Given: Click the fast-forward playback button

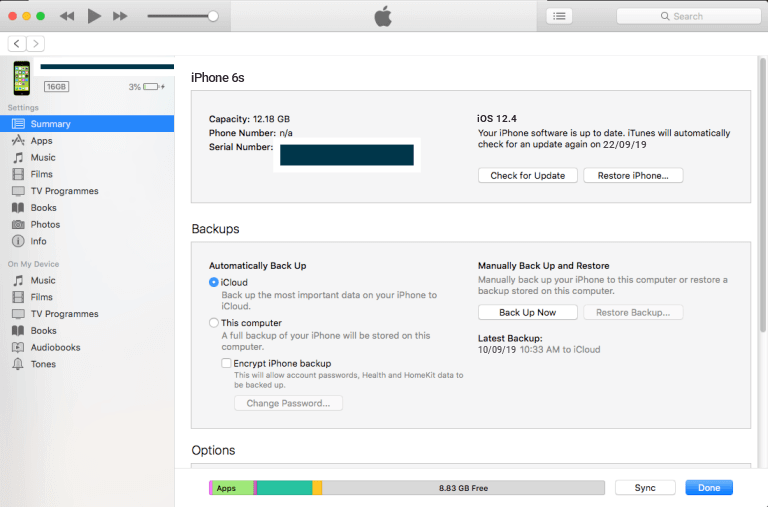Looking at the screenshot, I should coord(120,16).
